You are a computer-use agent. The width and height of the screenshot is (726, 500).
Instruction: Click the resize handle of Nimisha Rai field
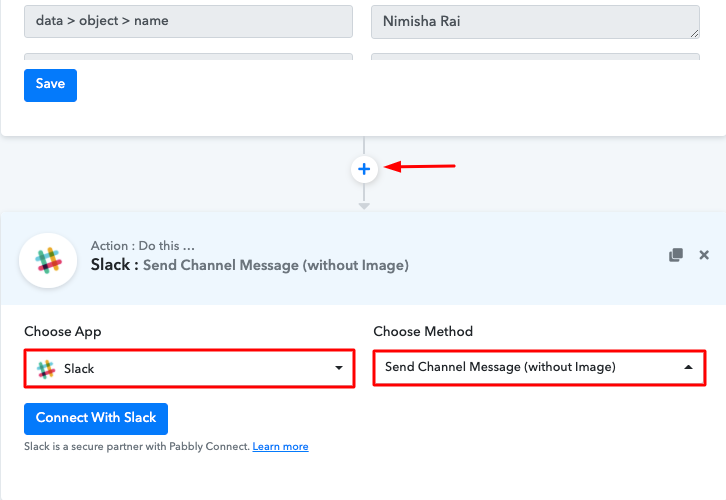694,33
